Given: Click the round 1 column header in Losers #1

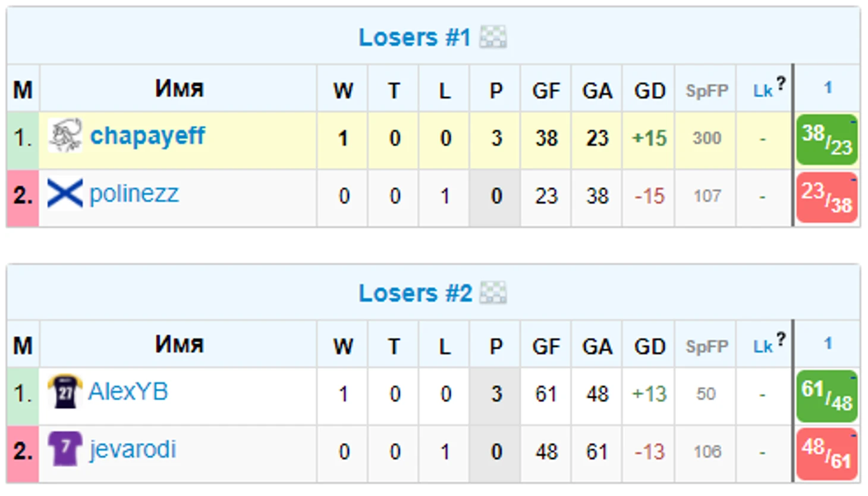Looking at the screenshot, I should pyautogui.click(x=828, y=87).
